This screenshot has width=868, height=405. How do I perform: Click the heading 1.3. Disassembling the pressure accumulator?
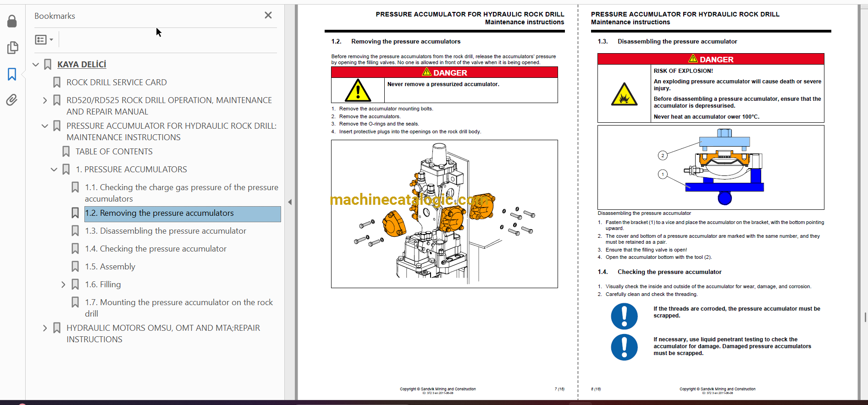coord(667,42)
